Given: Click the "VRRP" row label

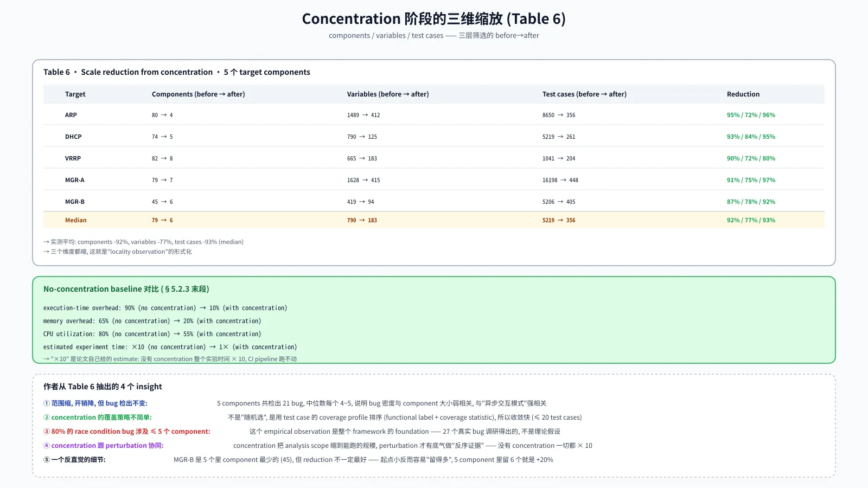Looking at the screenshot, I should (73, 158).
